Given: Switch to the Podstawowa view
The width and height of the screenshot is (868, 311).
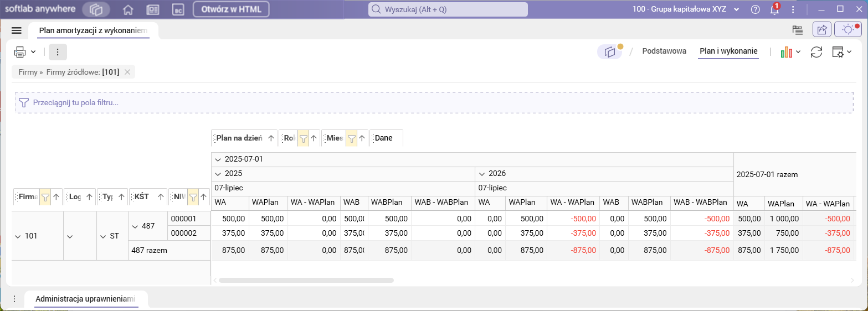Looking at the screenshot, I should pos(664,51).
